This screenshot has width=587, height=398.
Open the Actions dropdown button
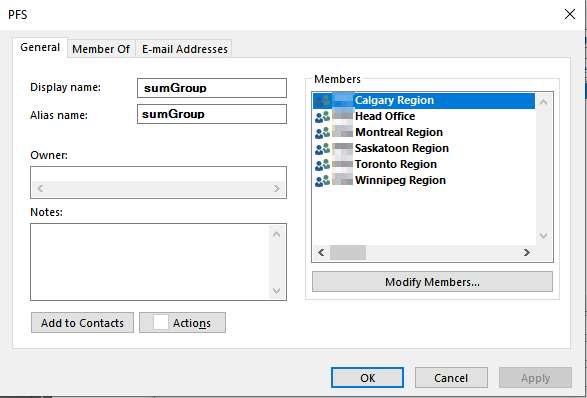pyautogui.click(x=182, y=323)
